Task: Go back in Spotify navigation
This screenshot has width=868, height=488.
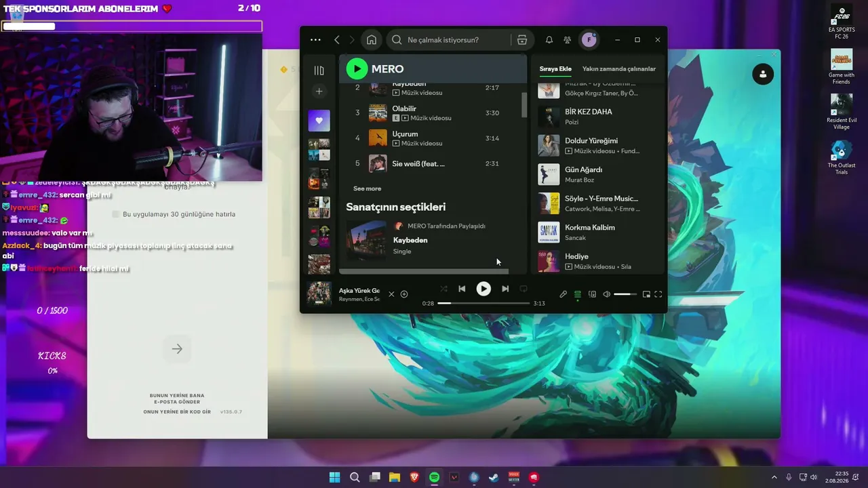Action: click(x=337, y=40)
